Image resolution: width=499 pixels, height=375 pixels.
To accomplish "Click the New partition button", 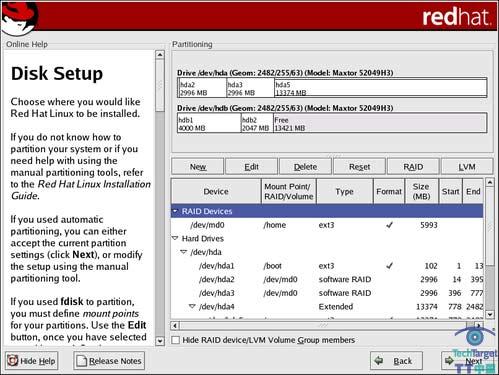I will (x=198, y=166).
